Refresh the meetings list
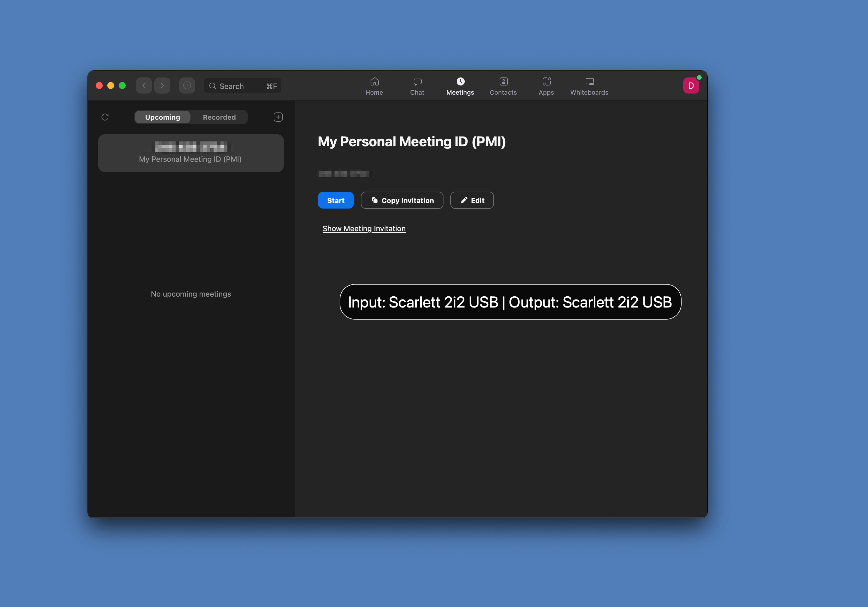 pyautogui.click(x=105, y=117)
